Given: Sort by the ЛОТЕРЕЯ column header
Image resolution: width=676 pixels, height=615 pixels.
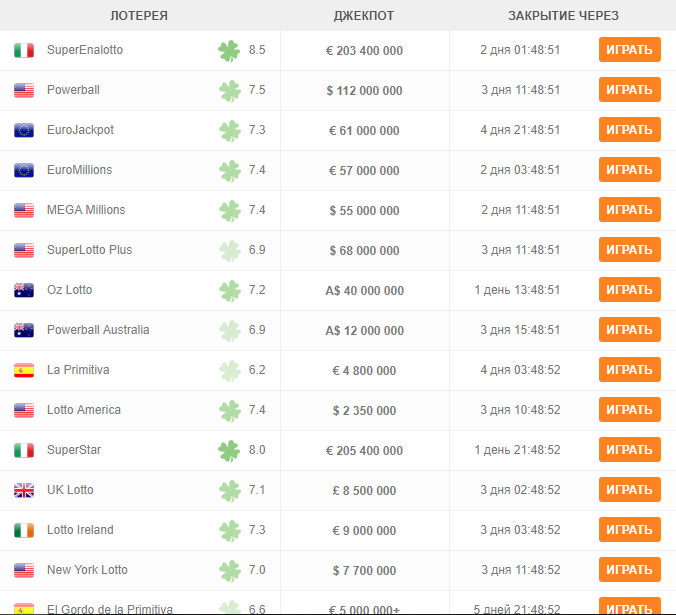Looking at the screenshot, I should (139, 16).
